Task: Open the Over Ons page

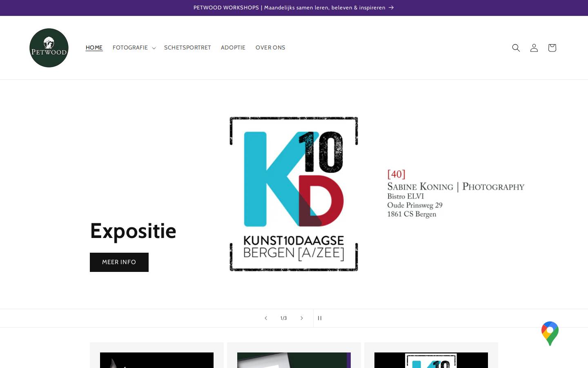Action: point(270,48)
